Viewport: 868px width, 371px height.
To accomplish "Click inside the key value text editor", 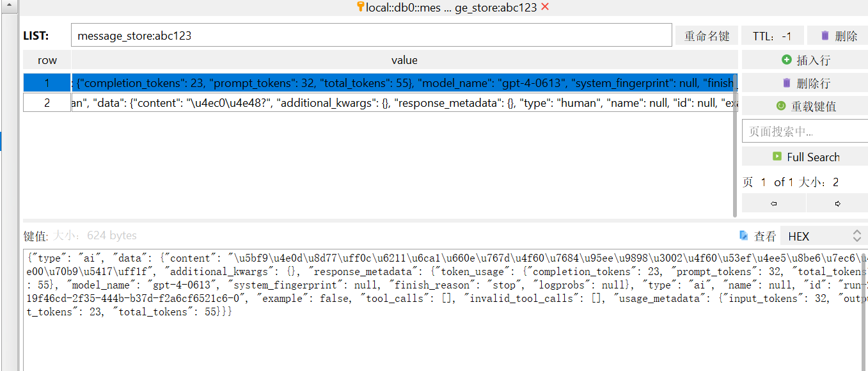I will pyautogui.click(x=445, y=310).
